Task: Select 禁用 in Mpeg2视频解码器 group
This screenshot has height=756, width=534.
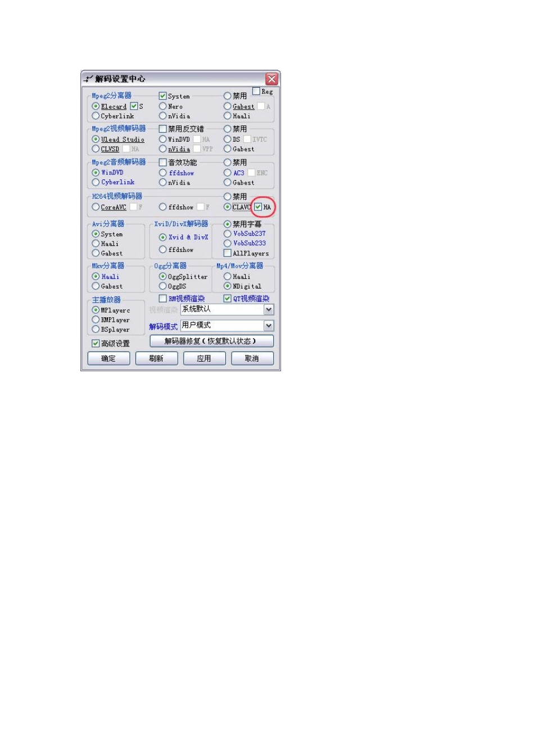Action: pyautogui.click(x=227, y=129)
